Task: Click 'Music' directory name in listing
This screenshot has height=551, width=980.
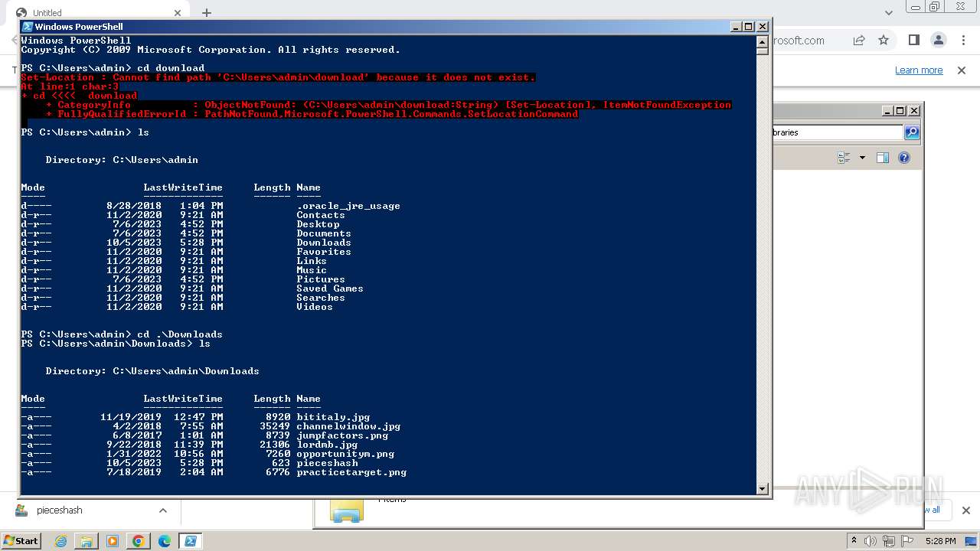Action: (312, 270)
